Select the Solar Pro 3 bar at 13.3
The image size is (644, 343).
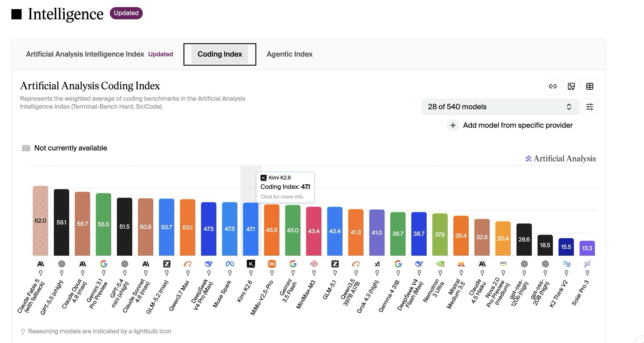587,248
